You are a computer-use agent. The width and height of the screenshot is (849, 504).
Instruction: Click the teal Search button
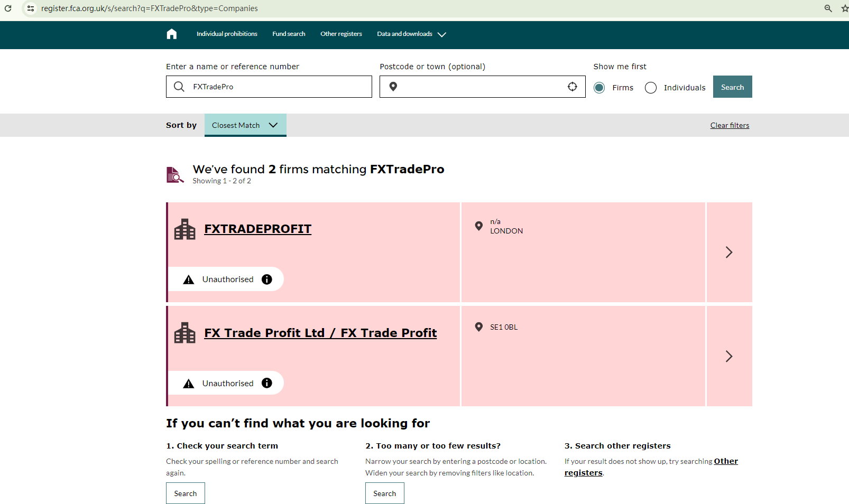pyautogui.click(x=733, y=87)
